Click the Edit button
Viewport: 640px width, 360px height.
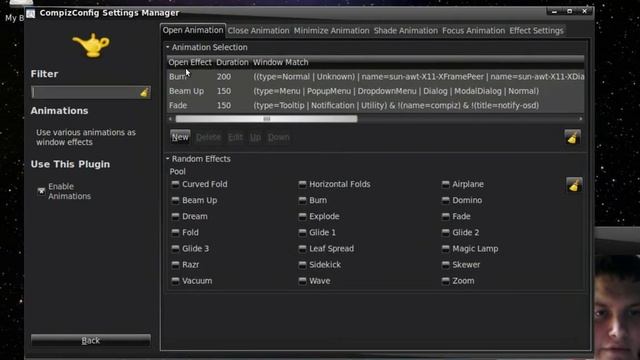pyautogui.click(x=235, y=137)
